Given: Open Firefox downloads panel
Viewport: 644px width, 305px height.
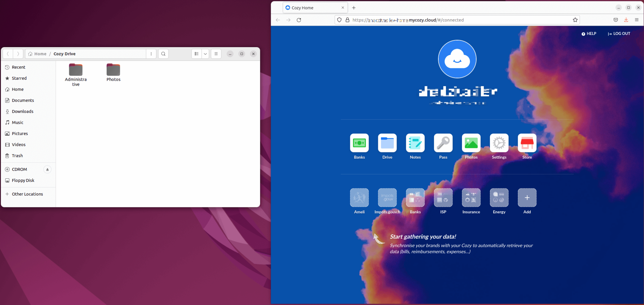Looking at the screenshot, I should coord(626,20).
